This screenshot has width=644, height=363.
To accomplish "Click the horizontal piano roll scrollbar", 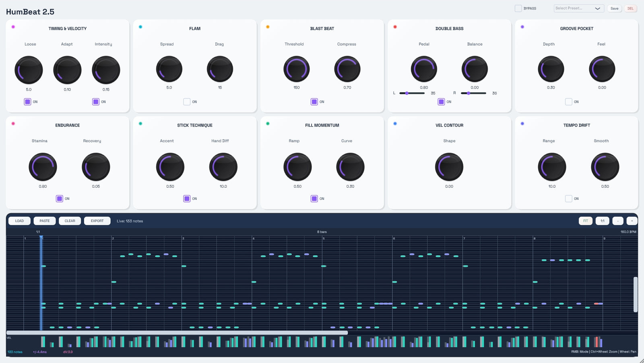I will click(177, 333).
